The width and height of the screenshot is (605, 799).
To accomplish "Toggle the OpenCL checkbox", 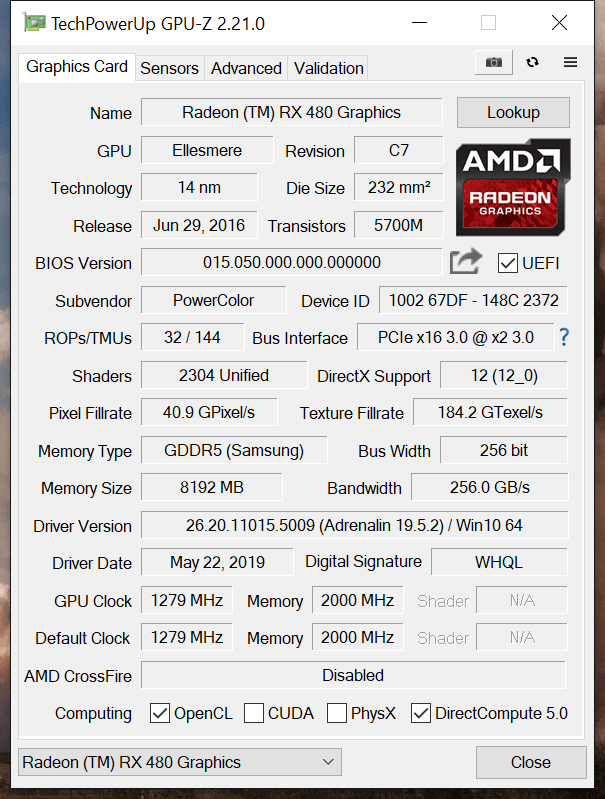I will click(160, 713).
